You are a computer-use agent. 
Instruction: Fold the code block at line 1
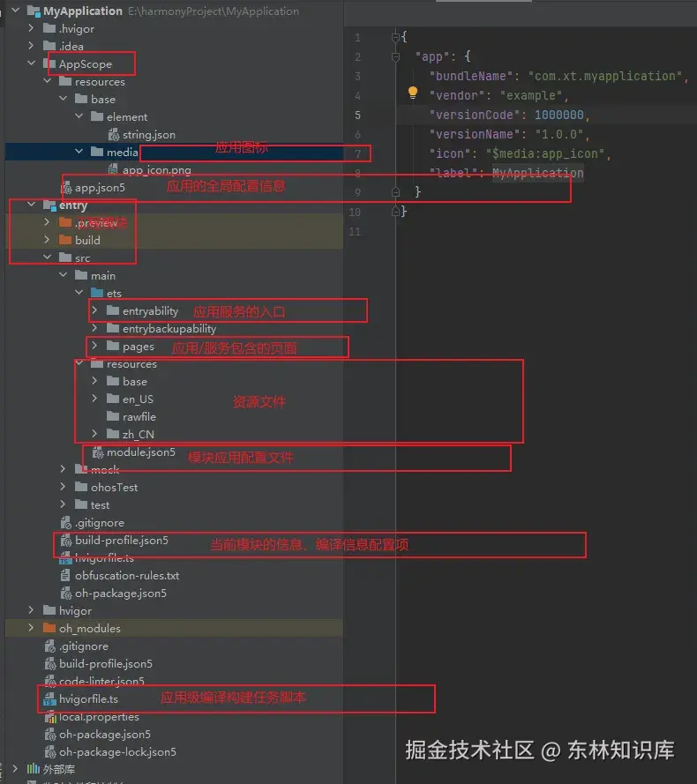click(x=395, y=36)
